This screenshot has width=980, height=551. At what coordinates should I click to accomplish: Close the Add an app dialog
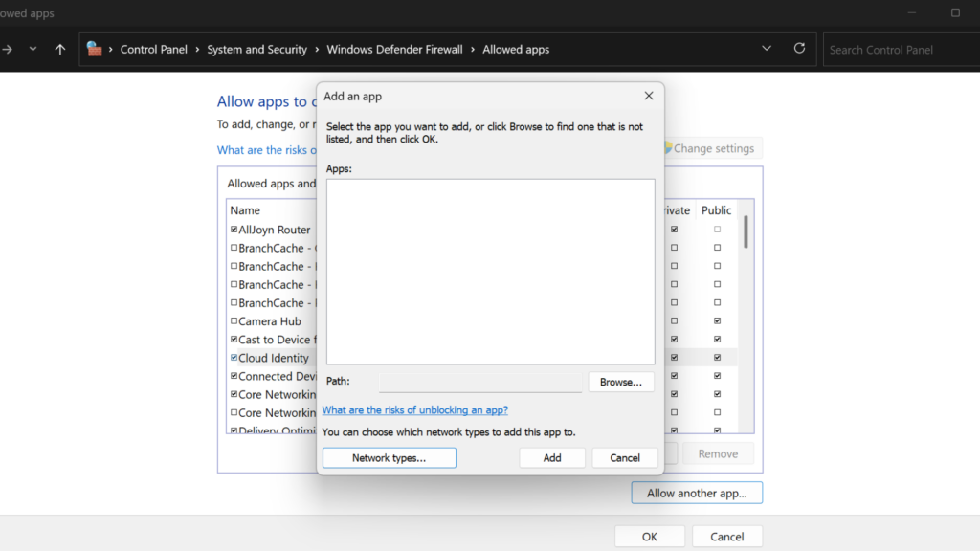point(649,96)
